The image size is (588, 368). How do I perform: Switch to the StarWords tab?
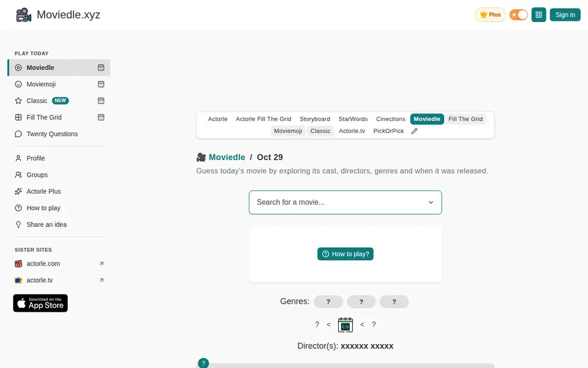click(353, 119)
